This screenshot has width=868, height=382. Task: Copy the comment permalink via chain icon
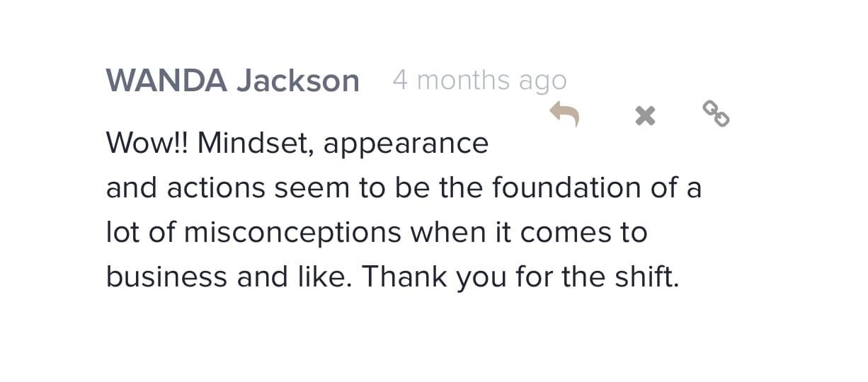pos(716,113)
